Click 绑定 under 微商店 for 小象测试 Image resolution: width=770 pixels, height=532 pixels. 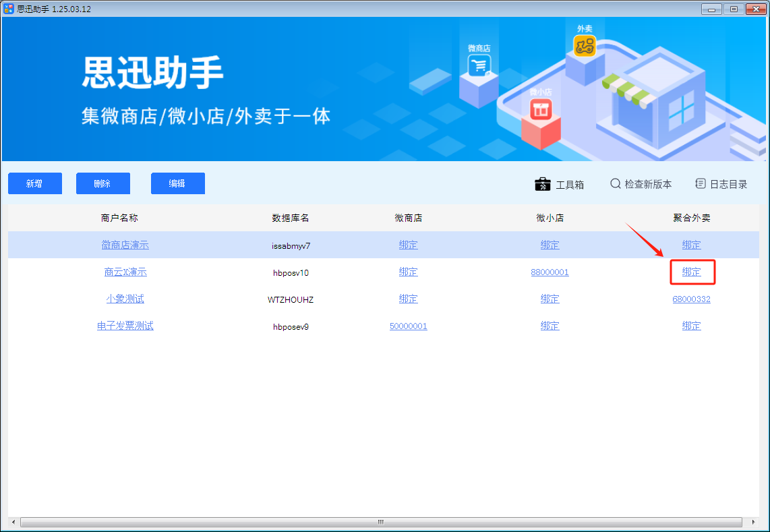pyautogui.click(x=408, y=299)
